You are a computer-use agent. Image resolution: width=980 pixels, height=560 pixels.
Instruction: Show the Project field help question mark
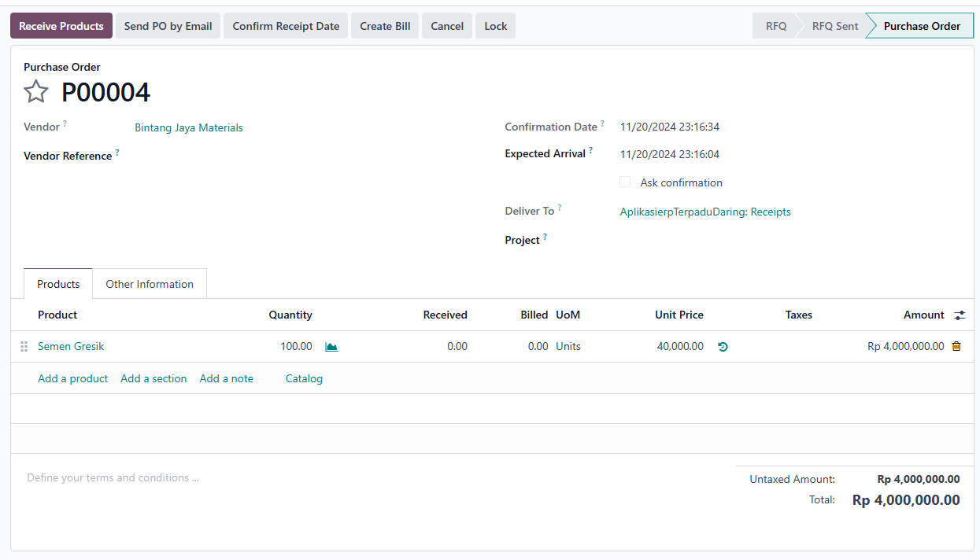point(545,237)
